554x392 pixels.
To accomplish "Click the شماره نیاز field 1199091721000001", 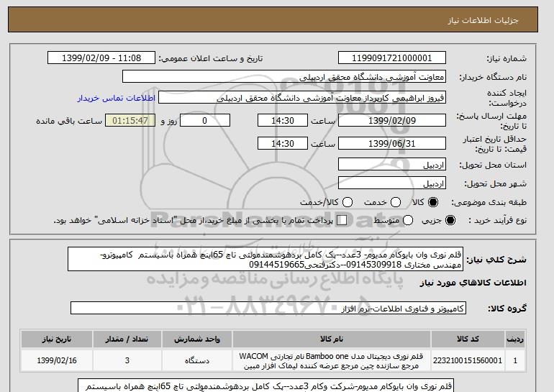I will tap(392, 58).
